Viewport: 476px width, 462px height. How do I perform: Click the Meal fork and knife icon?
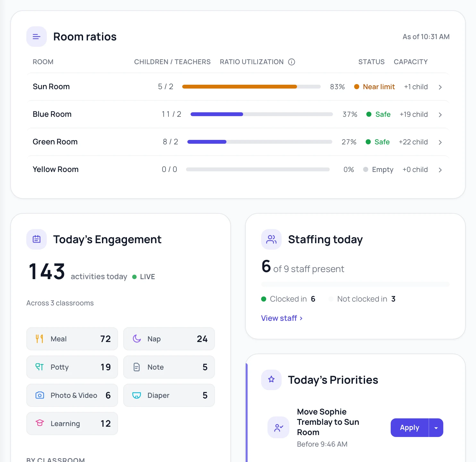pos(39,339)
